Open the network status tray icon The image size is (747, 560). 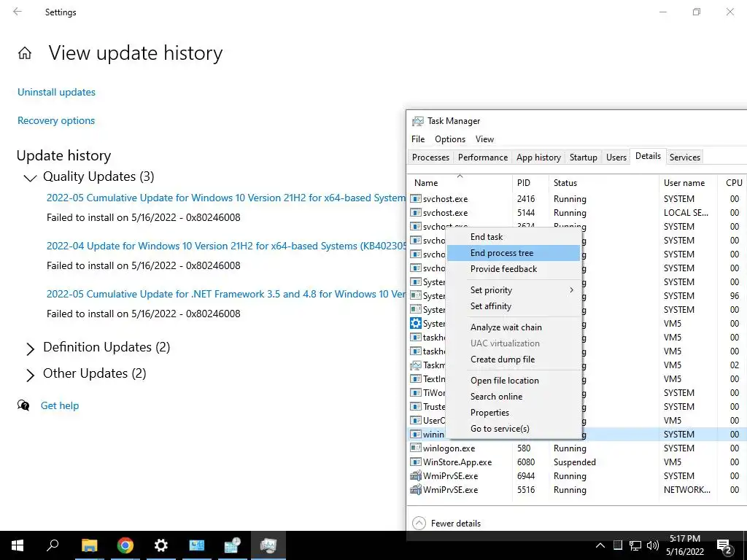(635, 545)
